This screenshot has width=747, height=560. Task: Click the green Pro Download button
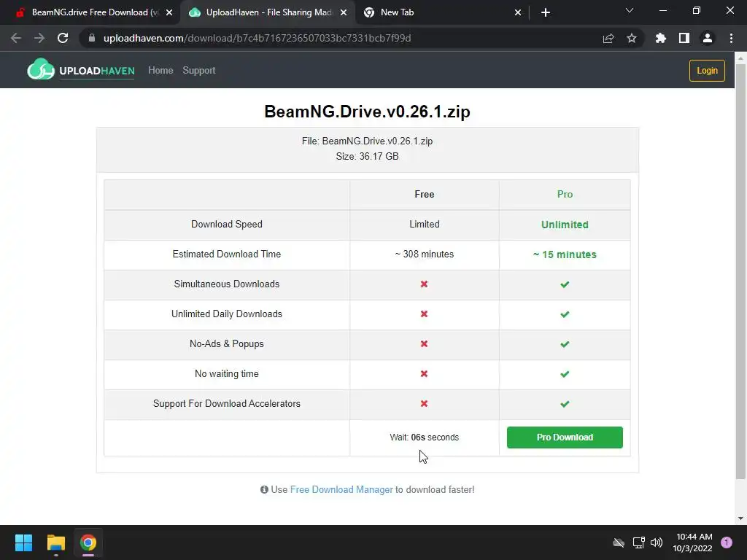(565, 437)
